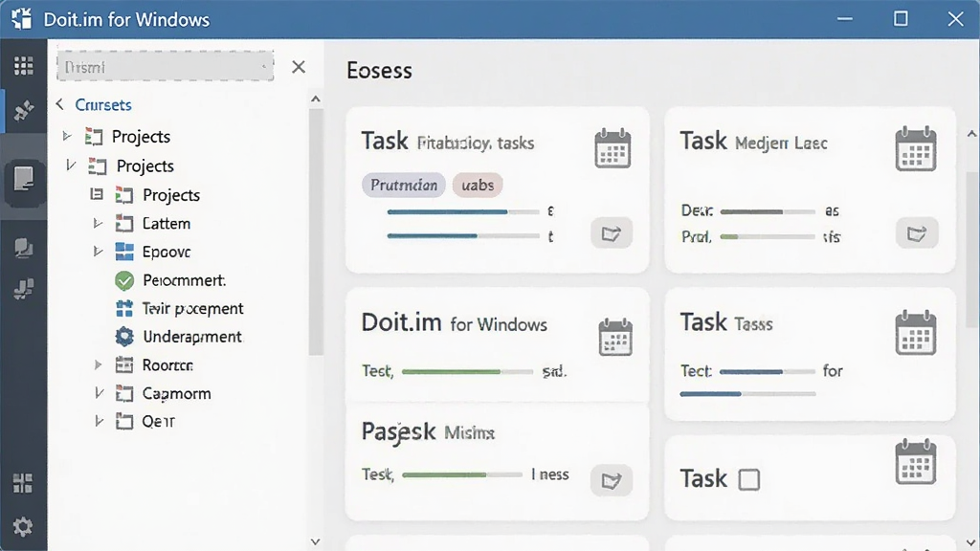980x551 pixels.
Task: Click move-to-folder button on Pasesk Misms card
Action: coord(612,480)
